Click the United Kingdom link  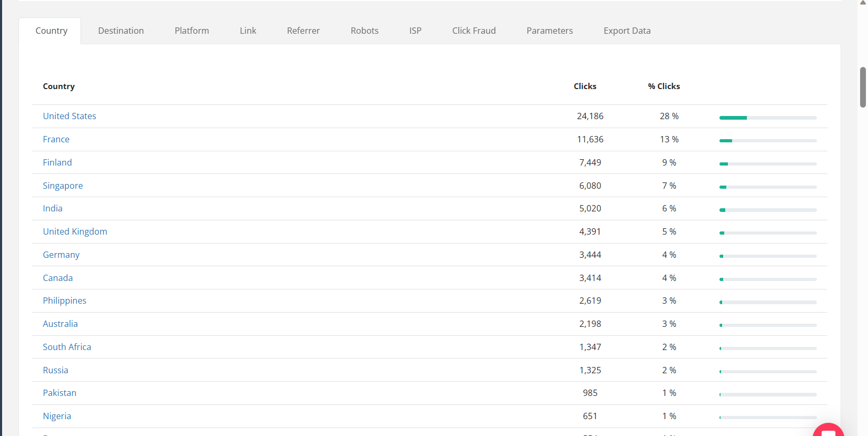point(75,231)
